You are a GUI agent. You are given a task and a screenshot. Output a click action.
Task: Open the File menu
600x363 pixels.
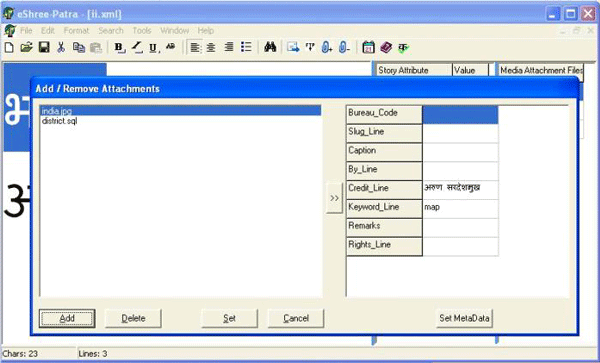click(26, 31)
